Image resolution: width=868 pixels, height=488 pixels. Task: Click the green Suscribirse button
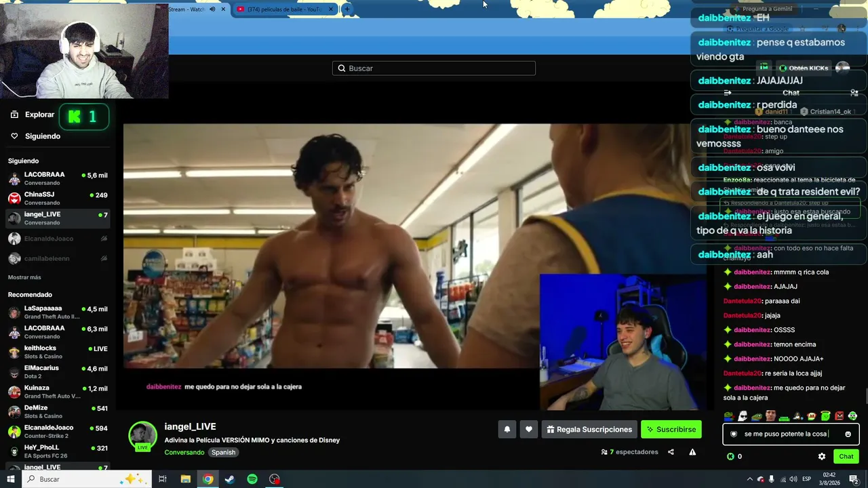671,430
